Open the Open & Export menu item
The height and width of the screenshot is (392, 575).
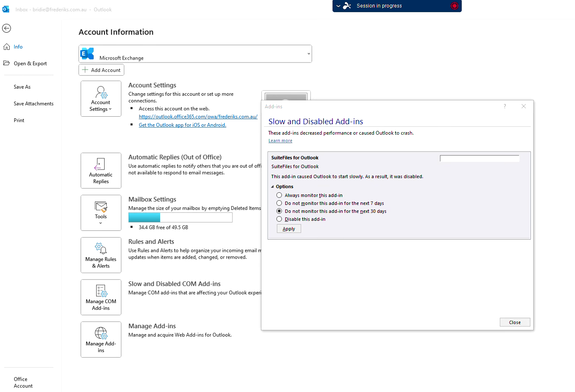click(x=30, y=64)
